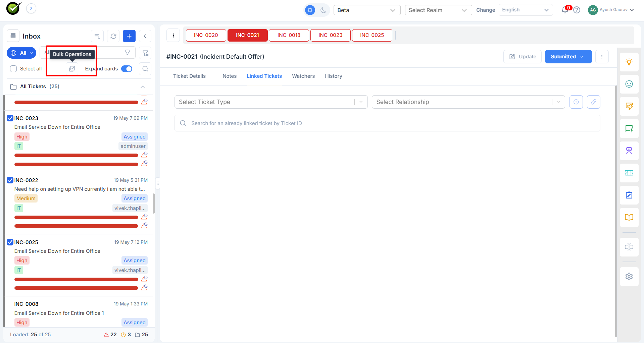Open the Beta environment dropdown
Screen dimensions: 644x343
coord(367,10)
